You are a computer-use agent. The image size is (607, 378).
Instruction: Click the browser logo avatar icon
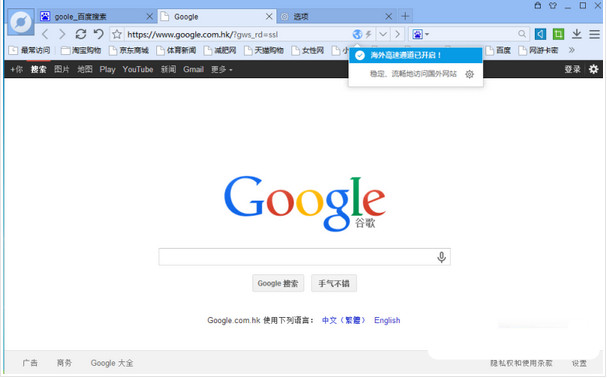pyautogui.click(x=21, y=22)
